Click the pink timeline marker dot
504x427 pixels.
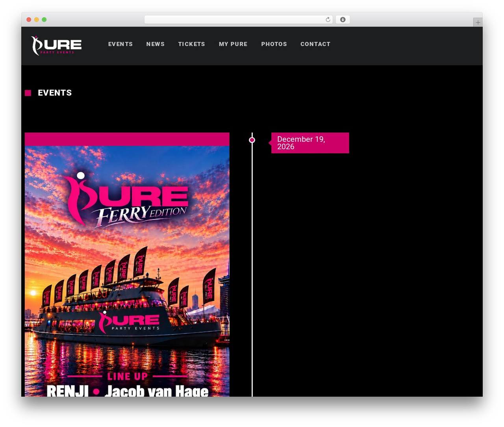[x=252, y=140]
